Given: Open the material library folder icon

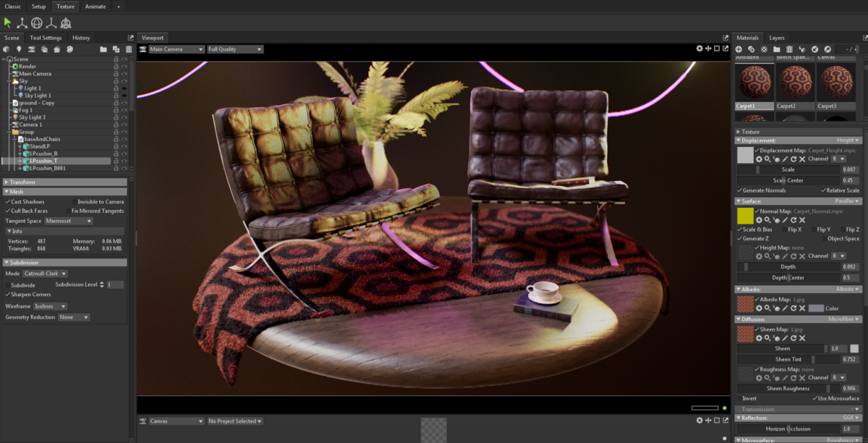Looking at the screenshot, I should click(x=778, y=49).
